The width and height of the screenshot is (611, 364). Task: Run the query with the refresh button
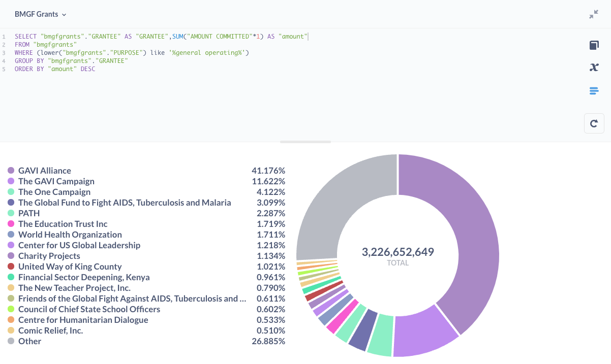[594, 123]
